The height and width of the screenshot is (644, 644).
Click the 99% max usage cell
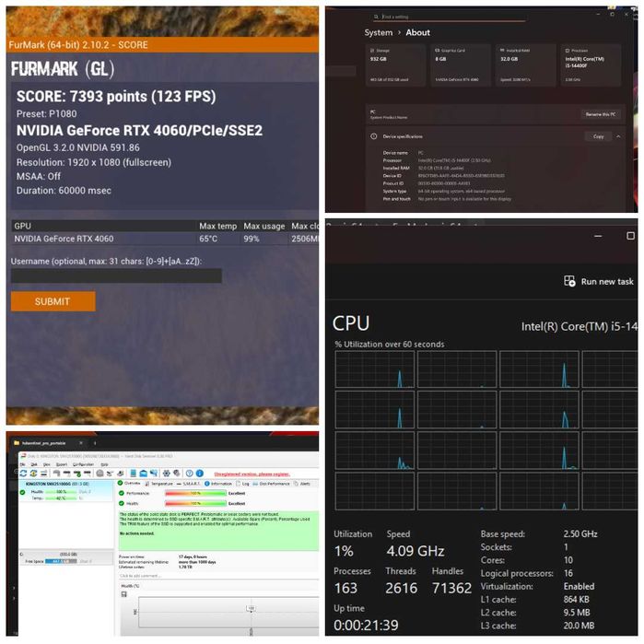pyautogui.click(x=252, y=239)
